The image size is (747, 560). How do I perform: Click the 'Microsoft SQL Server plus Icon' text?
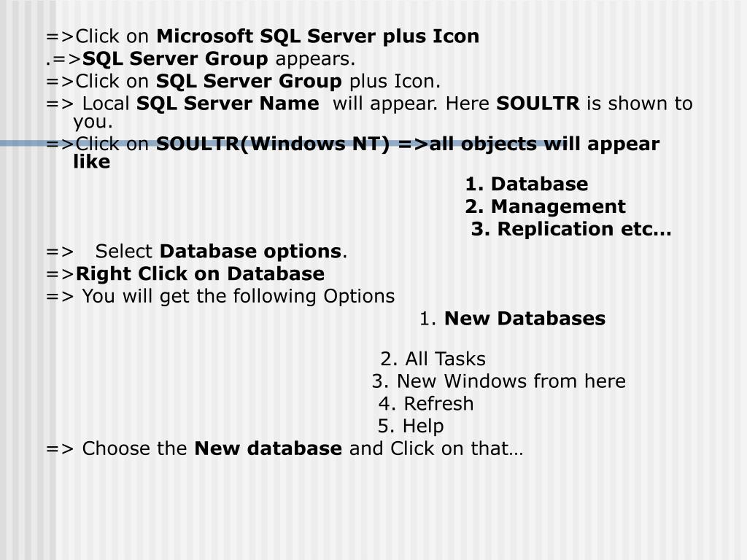(318, 36)
